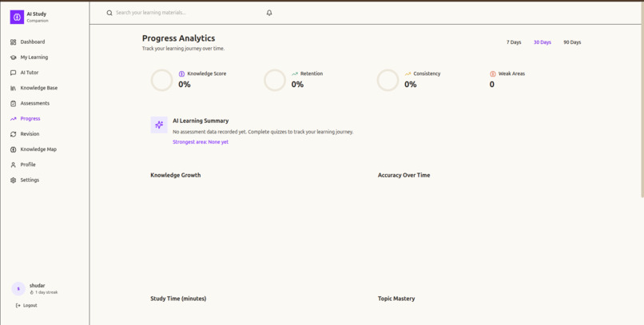Click the shudar username
Image resolution: width=644 pixels, height=325 pixels.
tap(37, 286)
